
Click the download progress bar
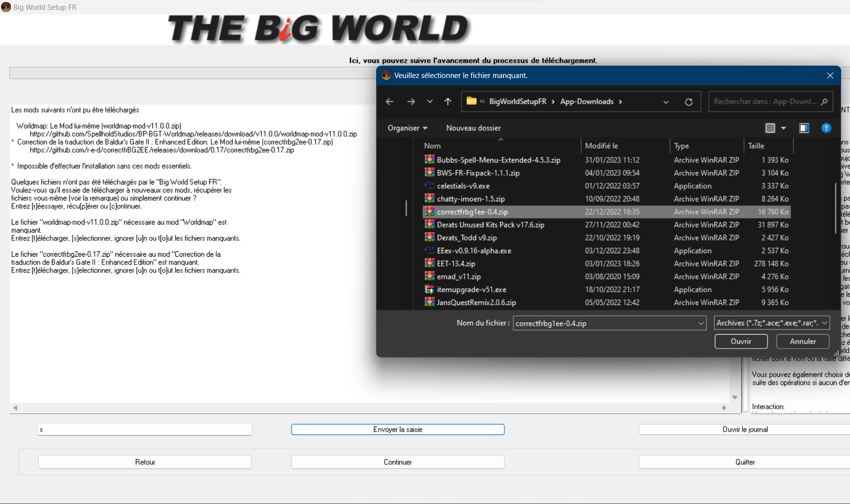click(x=193, y=73)
